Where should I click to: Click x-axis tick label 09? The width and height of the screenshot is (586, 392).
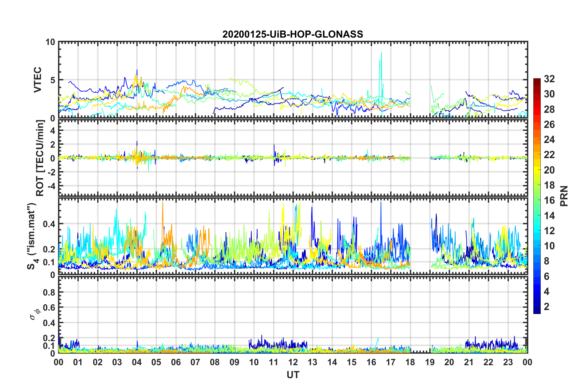tap(234, 362)
